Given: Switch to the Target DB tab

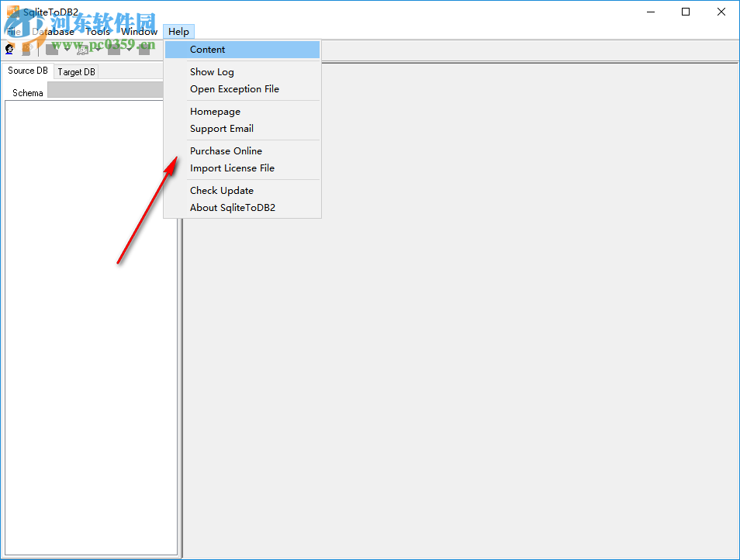Looking at the screenshot, I should pyautogui.click(x=77, y=71).
